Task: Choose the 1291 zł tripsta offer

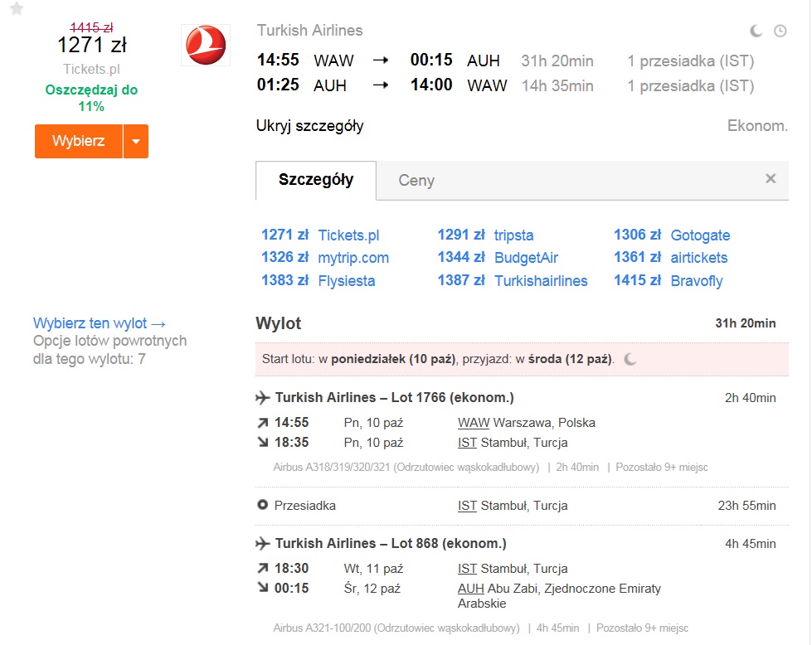Action: (485, 235)
